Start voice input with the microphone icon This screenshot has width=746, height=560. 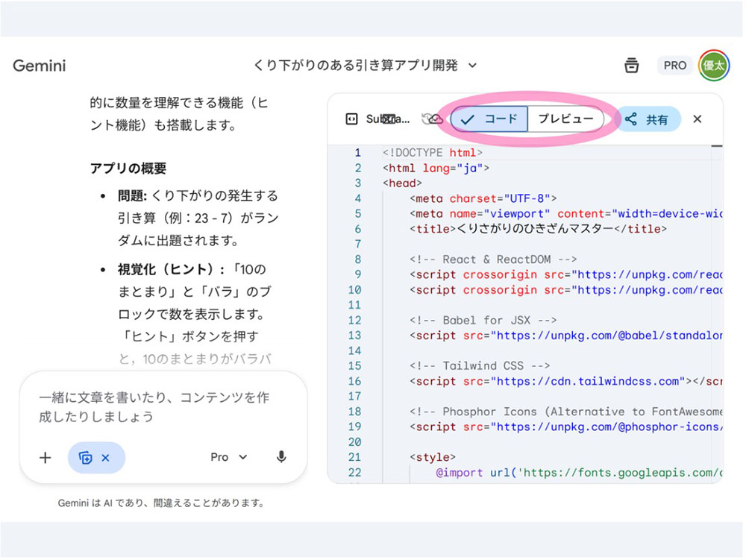click(x=281, y=457)
